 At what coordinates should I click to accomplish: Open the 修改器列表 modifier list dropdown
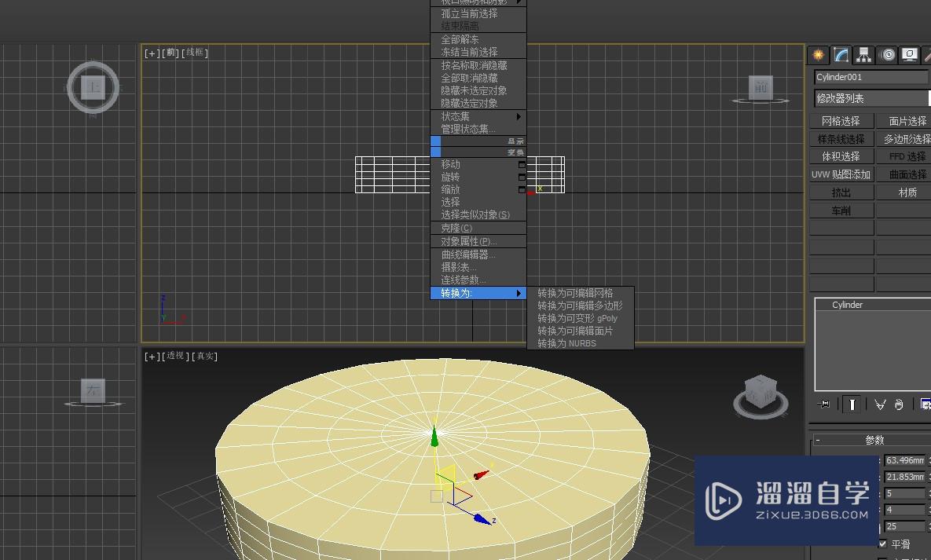[x=872, y=98]
